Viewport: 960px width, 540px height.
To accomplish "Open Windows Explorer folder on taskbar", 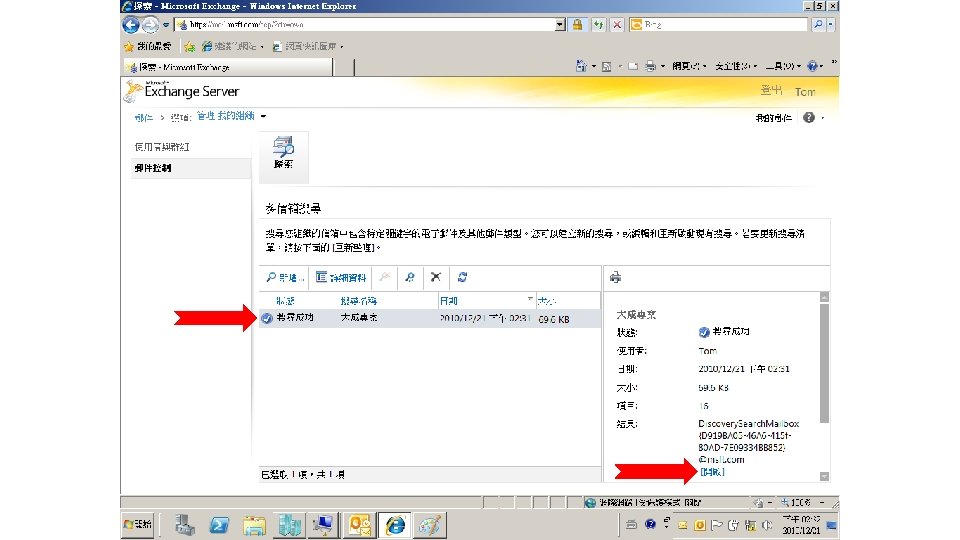I will coord(254,525).
